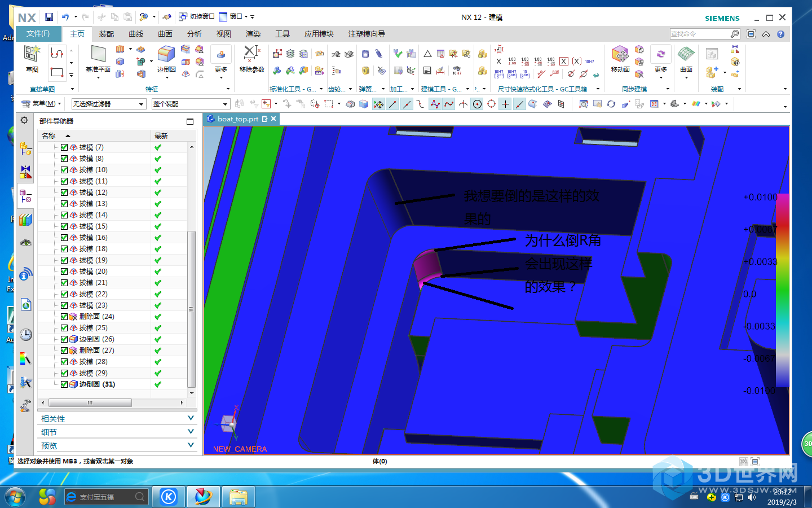812x508 pixels.
Task: Click full screen icon beside search
Action: (751, 34)
